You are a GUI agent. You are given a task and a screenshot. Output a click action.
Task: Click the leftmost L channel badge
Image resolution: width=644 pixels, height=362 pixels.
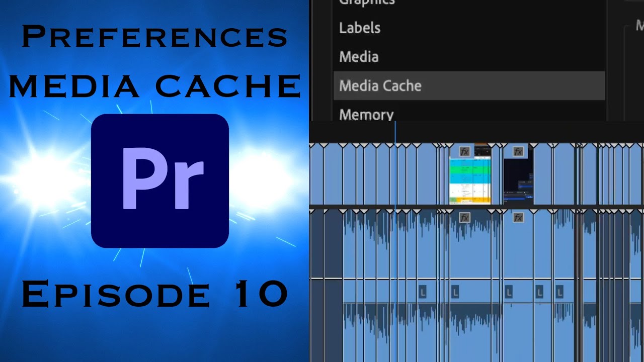point(422,292)
